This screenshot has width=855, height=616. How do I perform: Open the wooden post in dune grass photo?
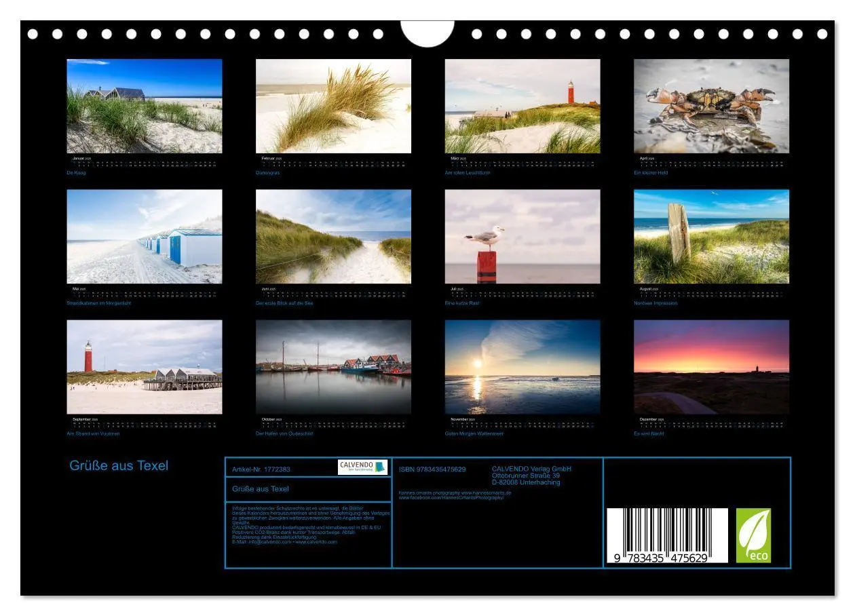tap(712, 236)
